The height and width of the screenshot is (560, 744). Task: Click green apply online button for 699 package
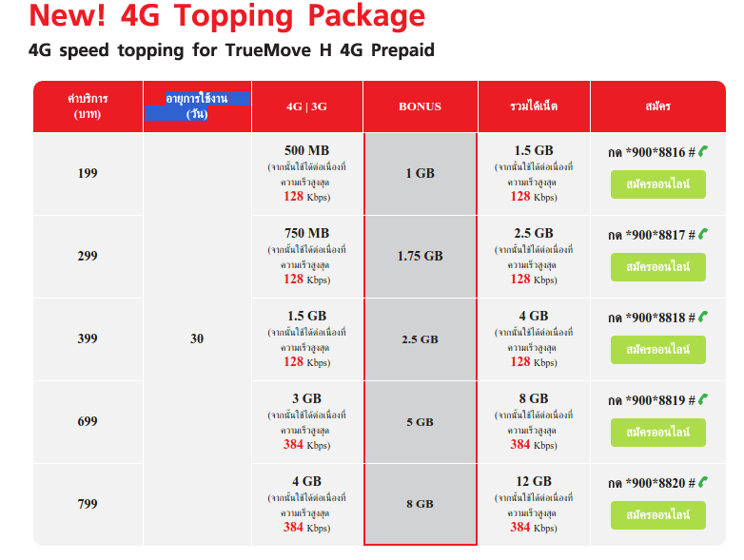[658, 433]
